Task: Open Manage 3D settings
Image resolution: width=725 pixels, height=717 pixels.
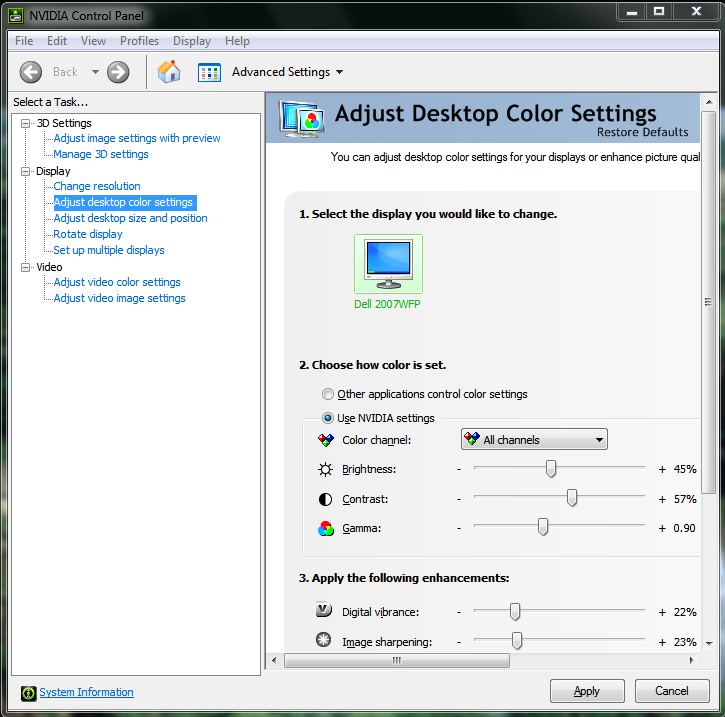Action: (101, 154)
